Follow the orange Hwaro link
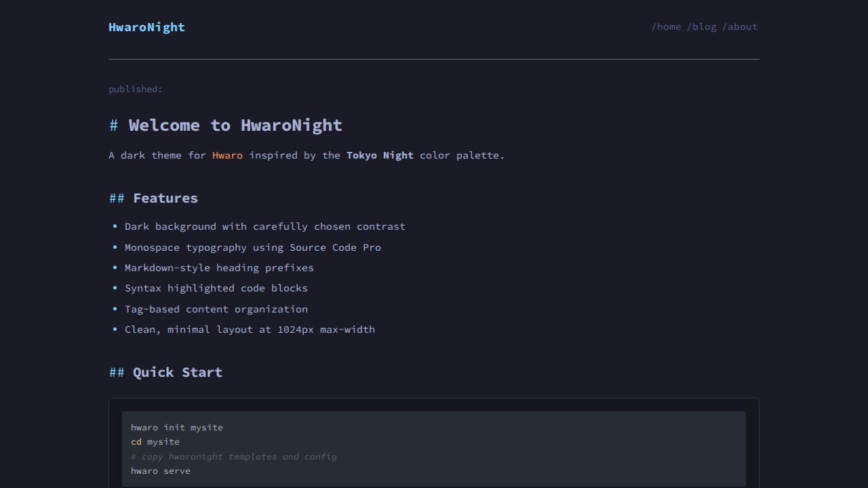Screen dimensions: 868x488 tap(227, 155)
